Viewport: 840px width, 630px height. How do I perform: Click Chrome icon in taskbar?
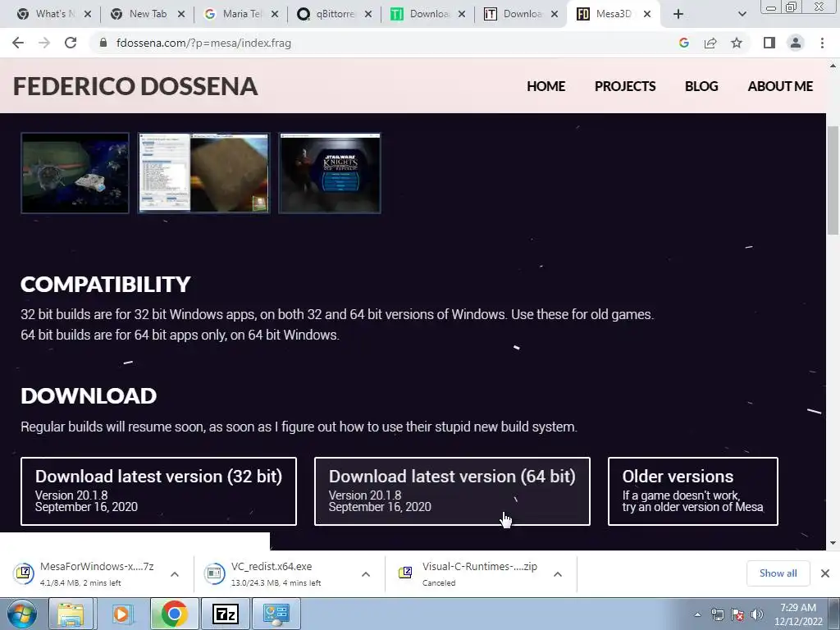[x=174, y=614]
